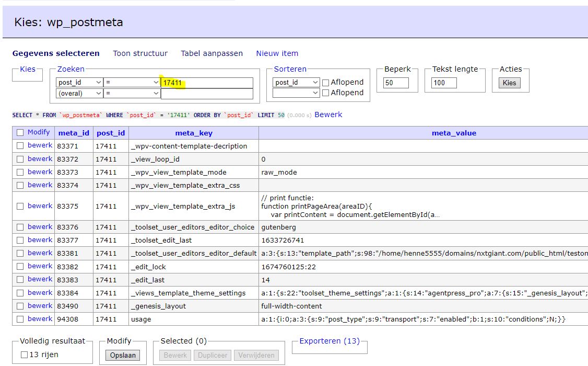Open the empty second sort dropdown
The width and height of the screenshot is (588, 366).
pos(296,93)
